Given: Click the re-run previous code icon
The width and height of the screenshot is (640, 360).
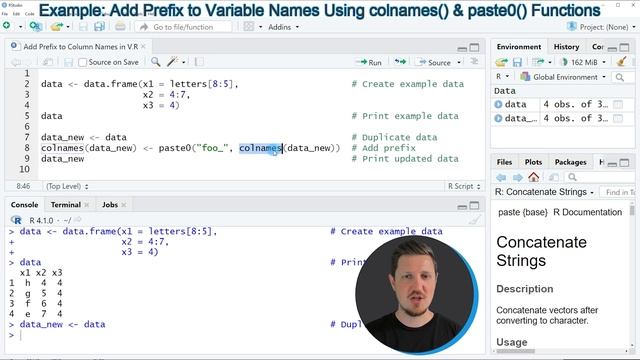Looking at the screenshot, I should tap(400, 62).
